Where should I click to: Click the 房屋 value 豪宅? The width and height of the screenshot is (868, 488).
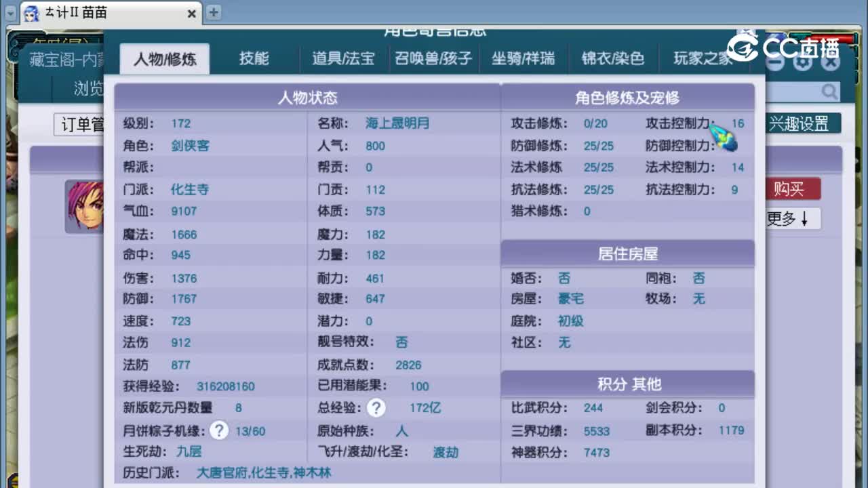pyautogui.click(x=571, y=299)
